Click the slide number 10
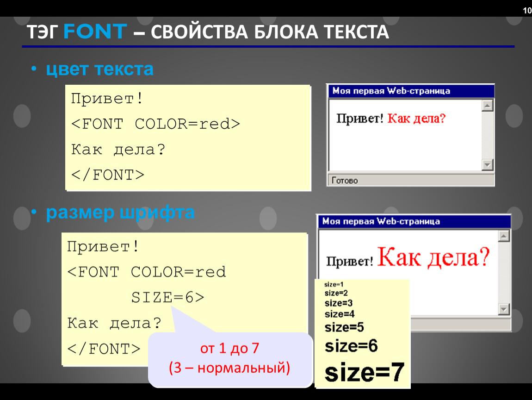 (527, 11)
